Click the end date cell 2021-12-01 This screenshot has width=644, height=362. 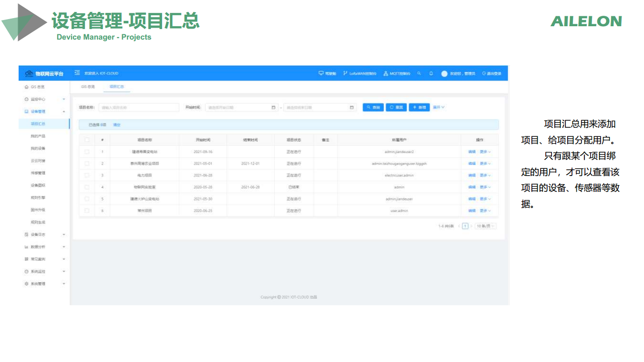[250, 164]
